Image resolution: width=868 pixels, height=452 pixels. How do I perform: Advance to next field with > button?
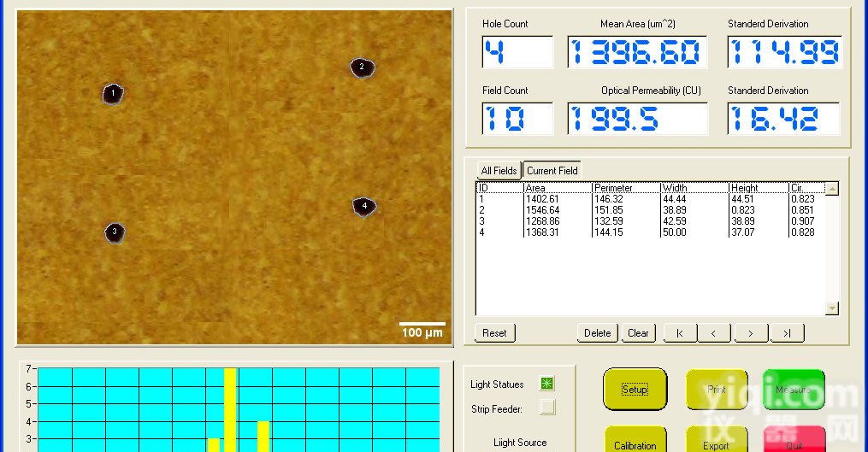point(750,333)
